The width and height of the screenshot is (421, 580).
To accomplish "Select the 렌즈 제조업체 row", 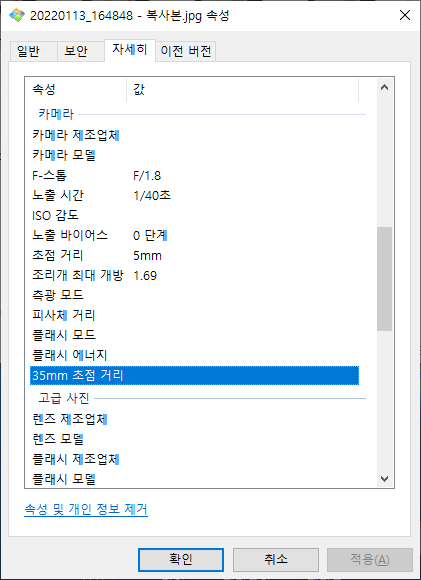I will pos(194,419).
